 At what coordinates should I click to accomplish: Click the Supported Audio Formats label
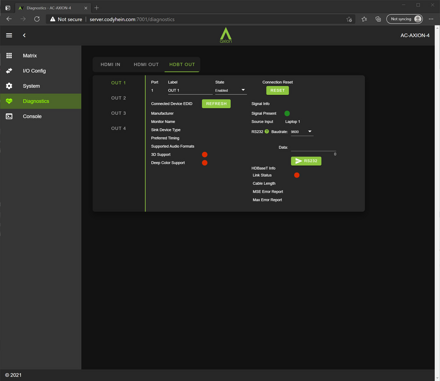[172, 146]
